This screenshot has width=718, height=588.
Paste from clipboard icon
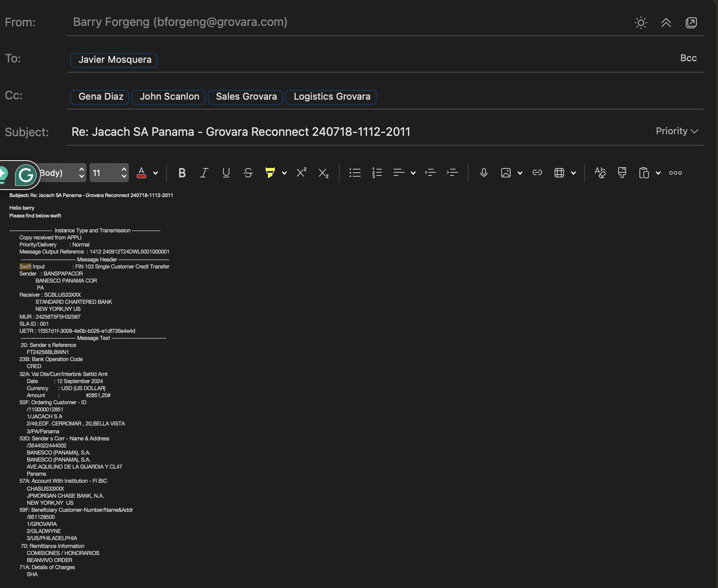tap(644, 173)
